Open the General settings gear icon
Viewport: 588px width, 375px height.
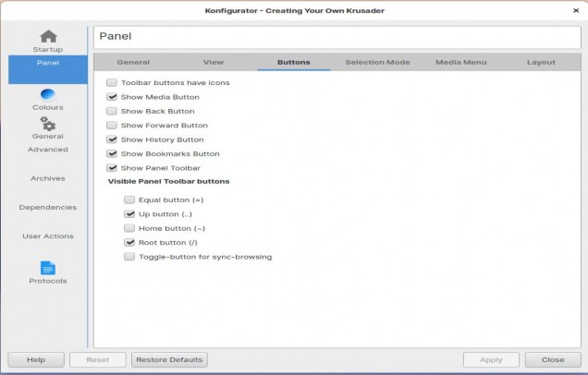(48, 124)
